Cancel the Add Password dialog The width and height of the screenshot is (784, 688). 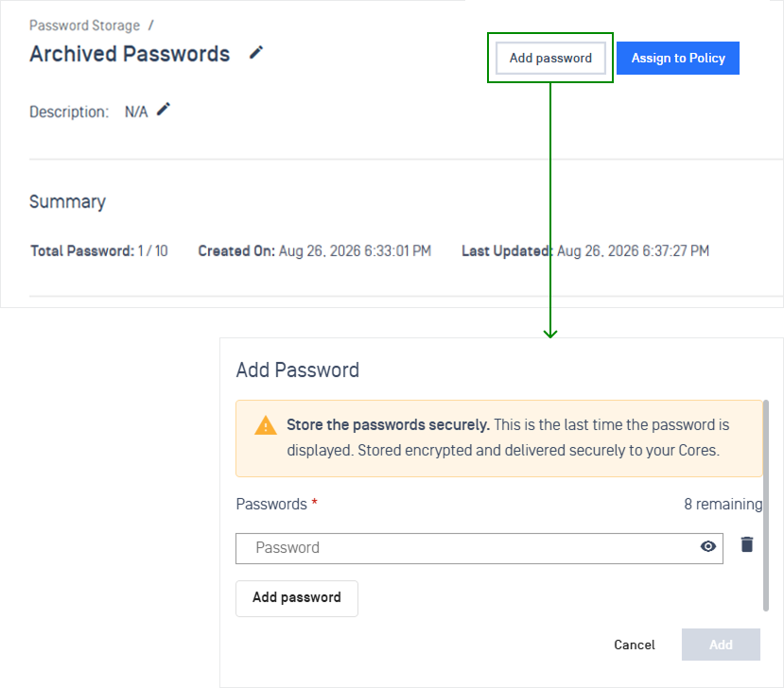click(634, 645)
